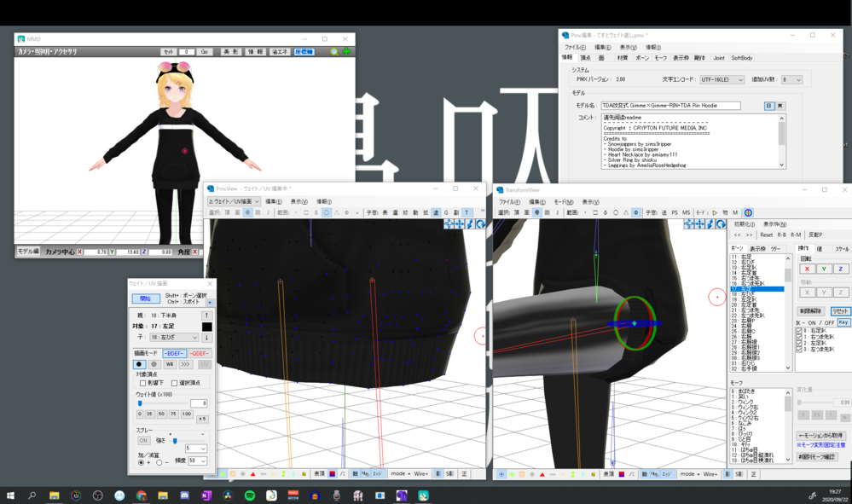
Task: Open Spotify from the taskbar
Action: coord(249,495)
